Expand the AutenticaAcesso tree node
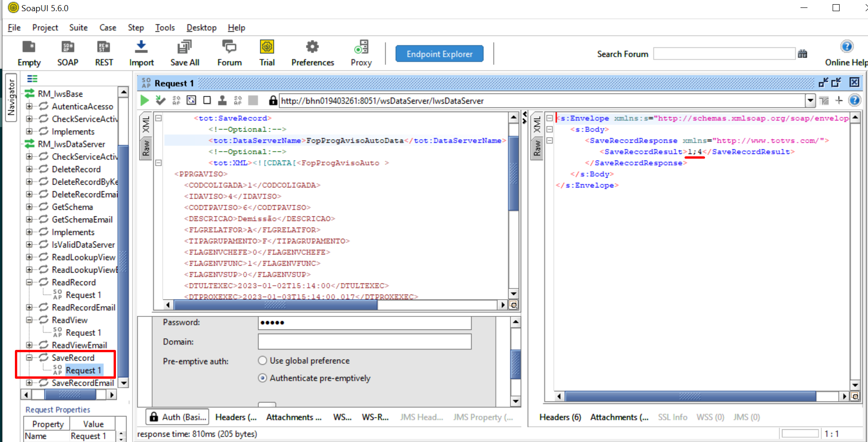Viewport: 868px width, 442px height. (x=29, y=106)
